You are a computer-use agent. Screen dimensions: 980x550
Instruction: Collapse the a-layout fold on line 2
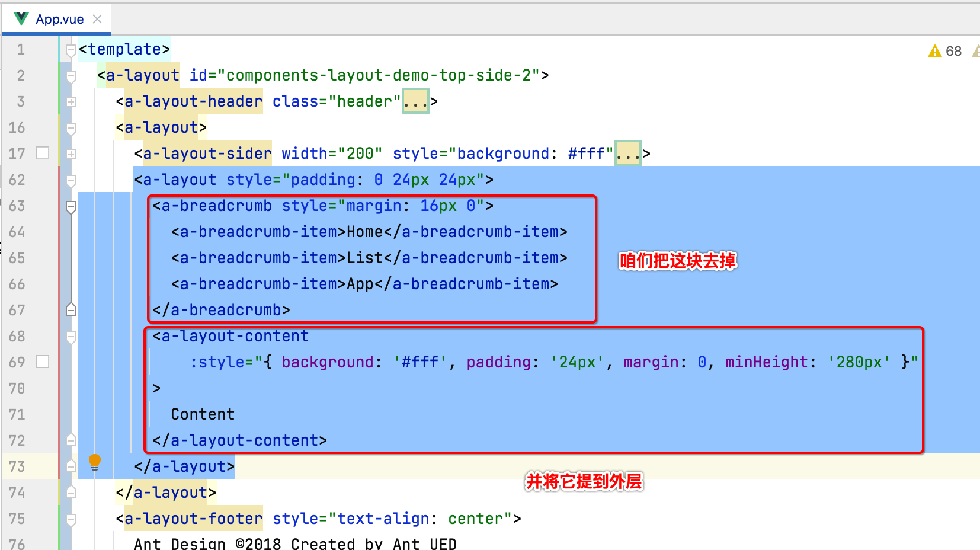(x=71, y=76)
